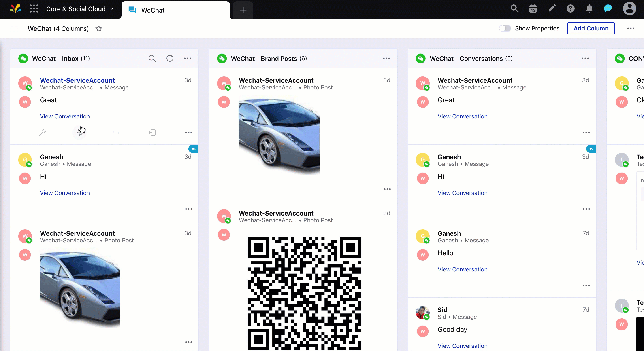This screenshot has width=644, height=351.
Task: Open WeChat - Inbox column options menu
Action: [188, 58]
